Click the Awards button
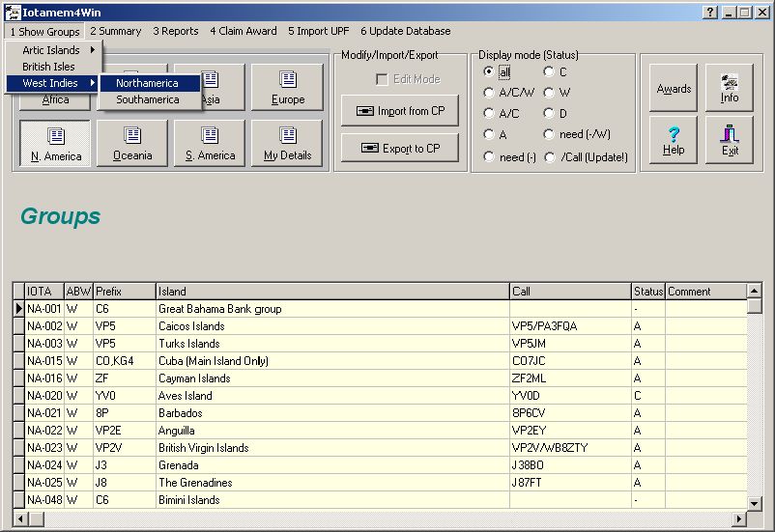Image resolution: width=775 pixels, height=532 pixels. coord(674,88)
